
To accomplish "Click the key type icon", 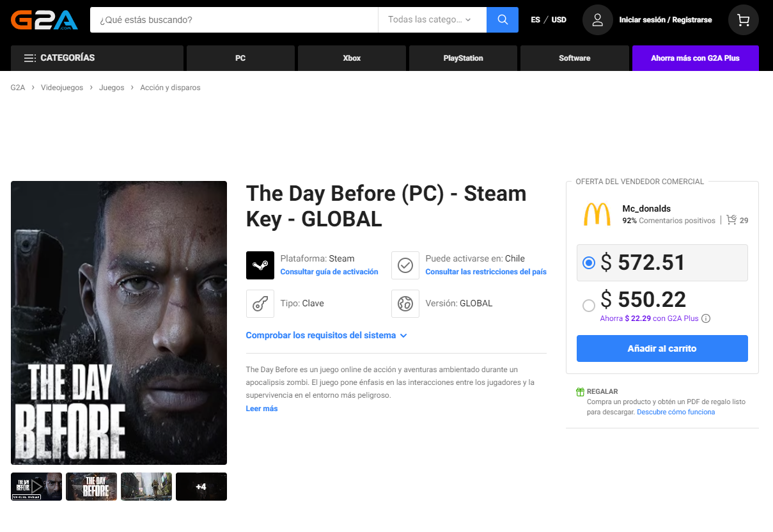I will [x=260, y=304].
